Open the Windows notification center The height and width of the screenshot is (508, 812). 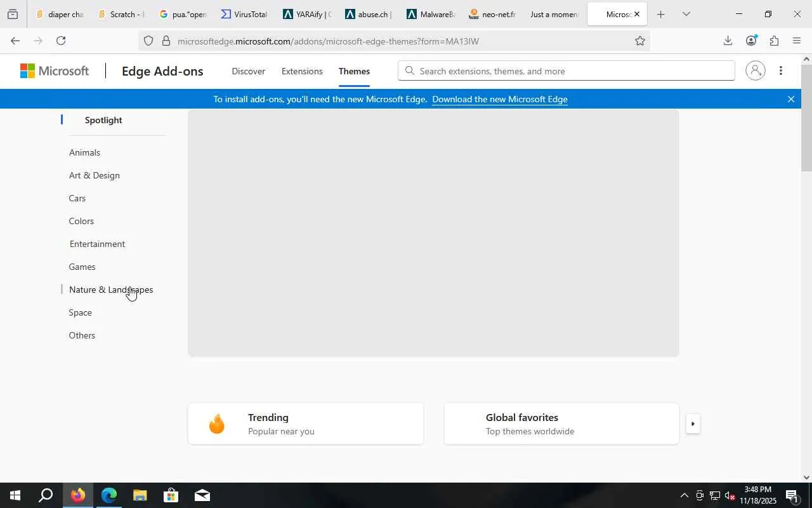click(x=792, y=495)
